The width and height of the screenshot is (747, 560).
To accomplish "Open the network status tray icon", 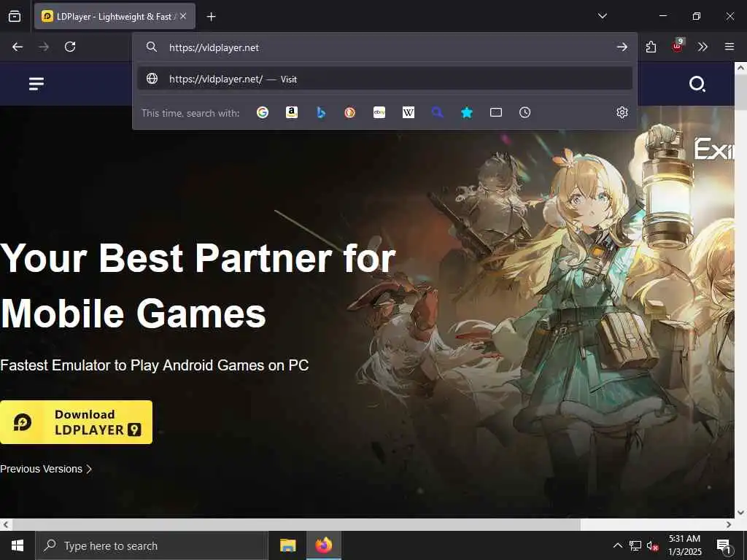I will point(635,545).
